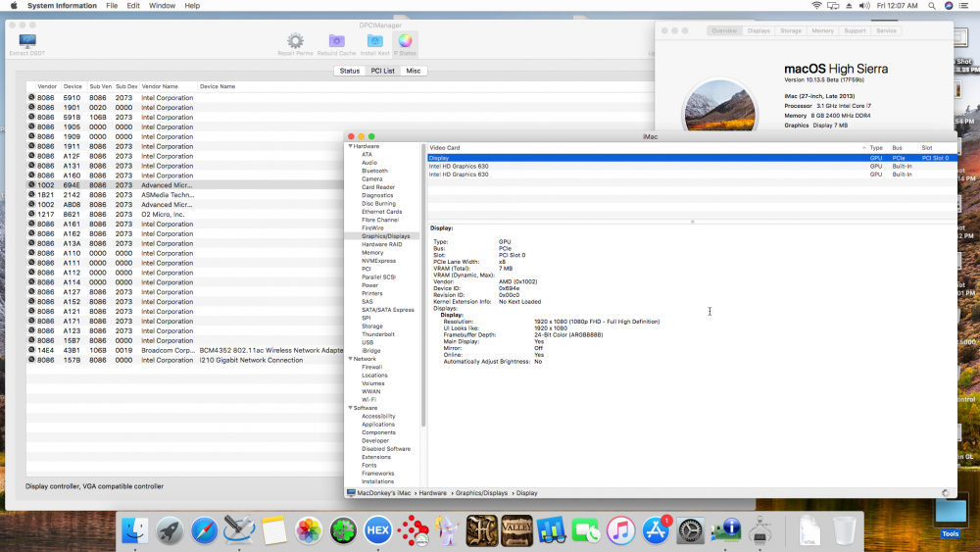Click Extract DSDT in DPCIManager toolbar

26,44
